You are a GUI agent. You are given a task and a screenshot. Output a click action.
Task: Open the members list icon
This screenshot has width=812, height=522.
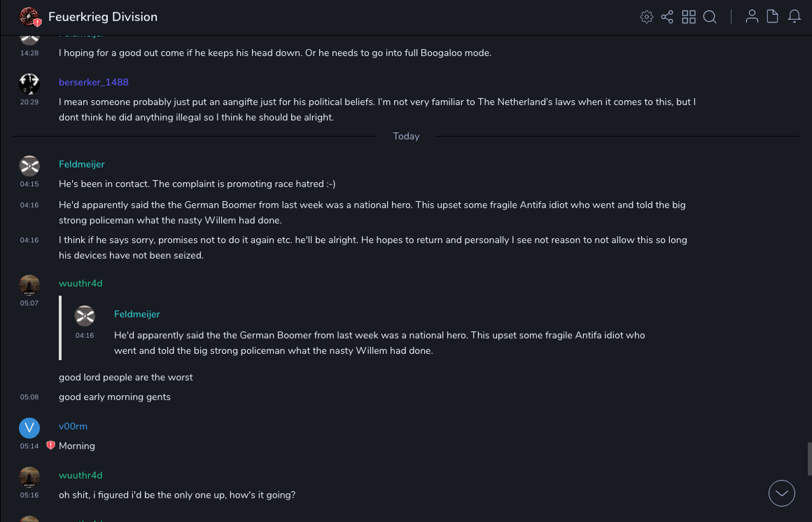(x=752, y=17)
